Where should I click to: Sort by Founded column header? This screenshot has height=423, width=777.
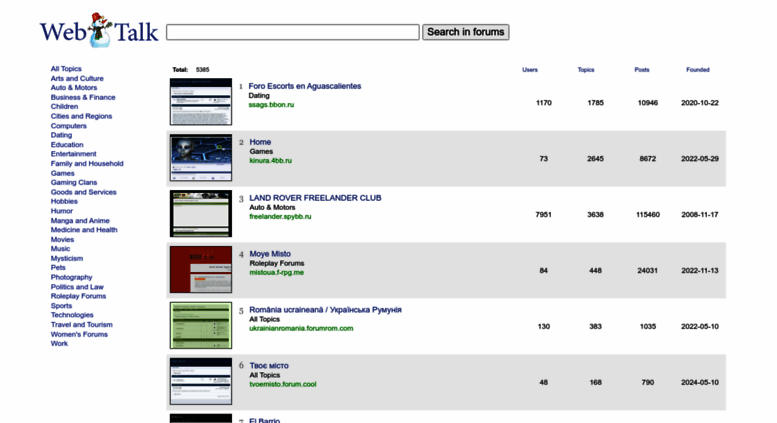coord(698,70)
